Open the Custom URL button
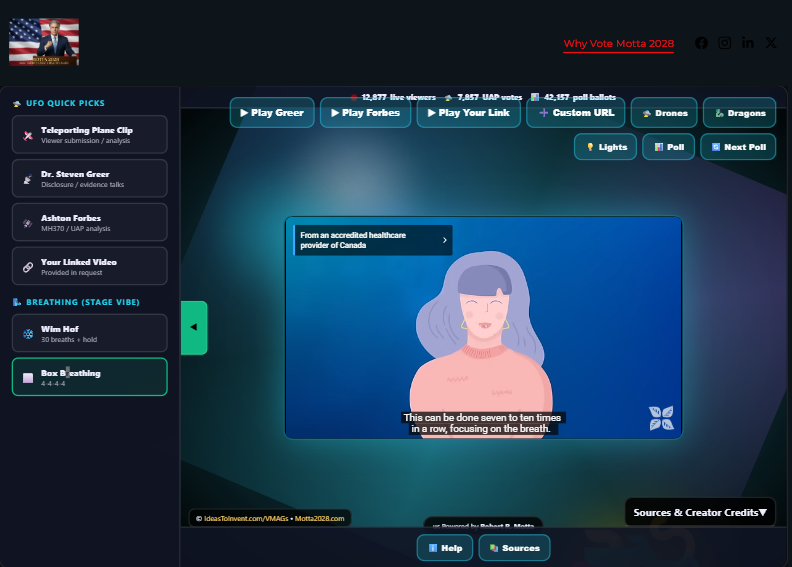Screen dimensions: 792x567 [576, 113]
